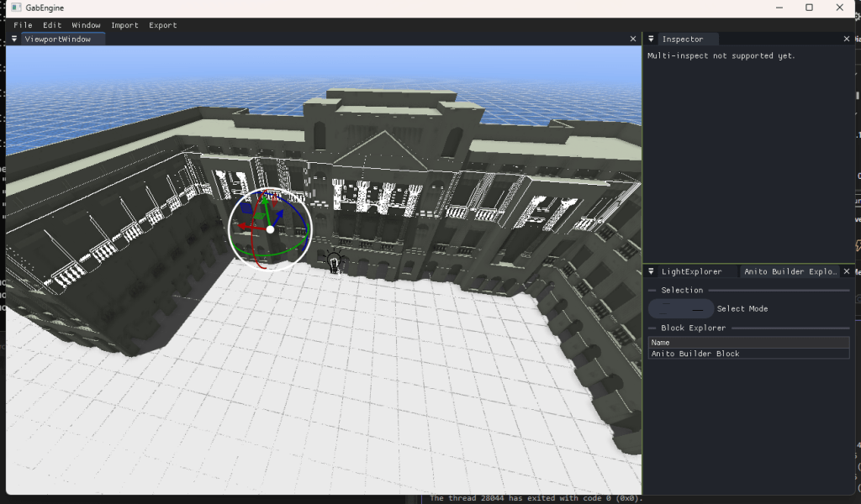Open the ViewportWindow dock options triangle
This screenshot has height=504, width=861.
pyautogui.click(x=14, y=39)
